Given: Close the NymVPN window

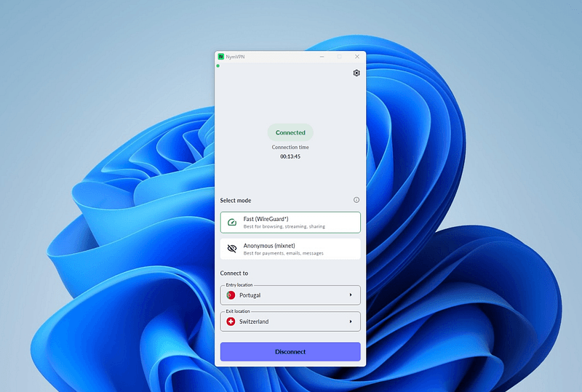Looking at the screenshot, I should pyautogui.click(x=356, y=57).
